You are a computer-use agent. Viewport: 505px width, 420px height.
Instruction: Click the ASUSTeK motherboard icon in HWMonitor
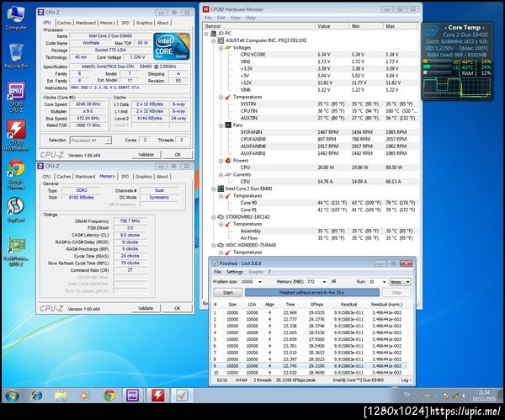(221, 40)
